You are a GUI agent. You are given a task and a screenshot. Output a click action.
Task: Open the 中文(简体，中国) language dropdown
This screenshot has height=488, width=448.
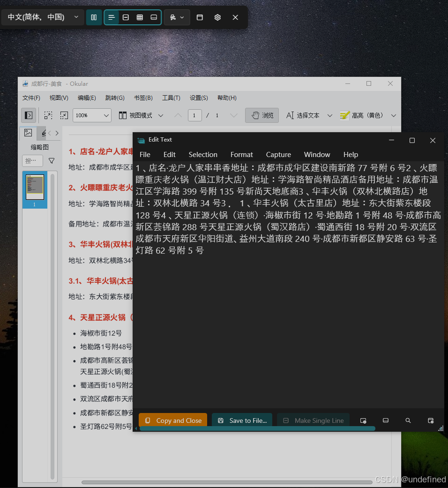coord(42,17)
